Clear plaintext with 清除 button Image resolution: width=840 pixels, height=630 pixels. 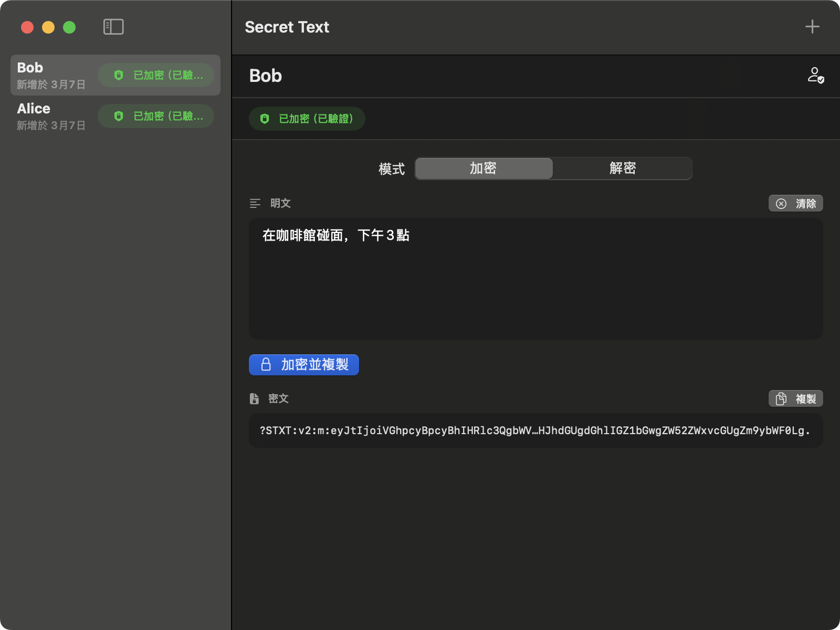coord(795,204)
